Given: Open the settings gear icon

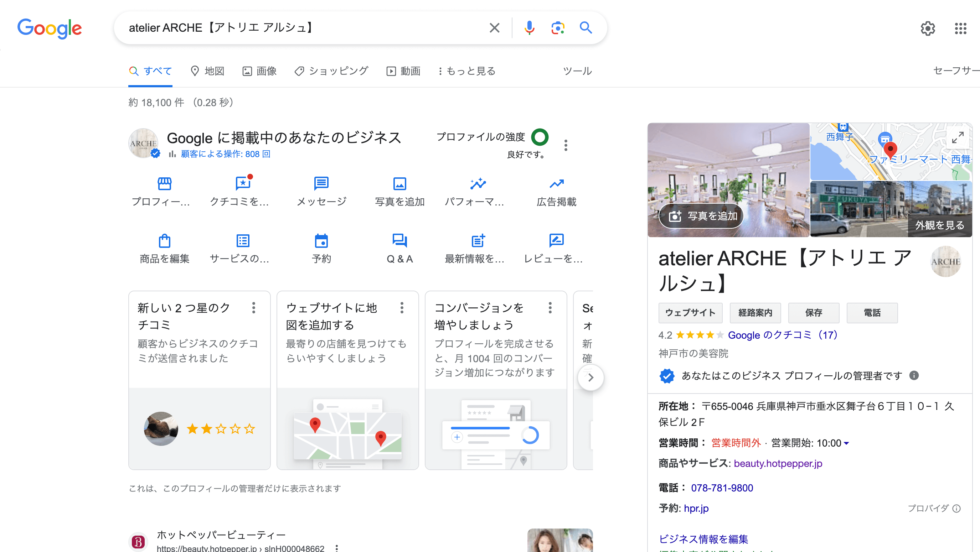Looking at the screenshot, I should point(928,28).
